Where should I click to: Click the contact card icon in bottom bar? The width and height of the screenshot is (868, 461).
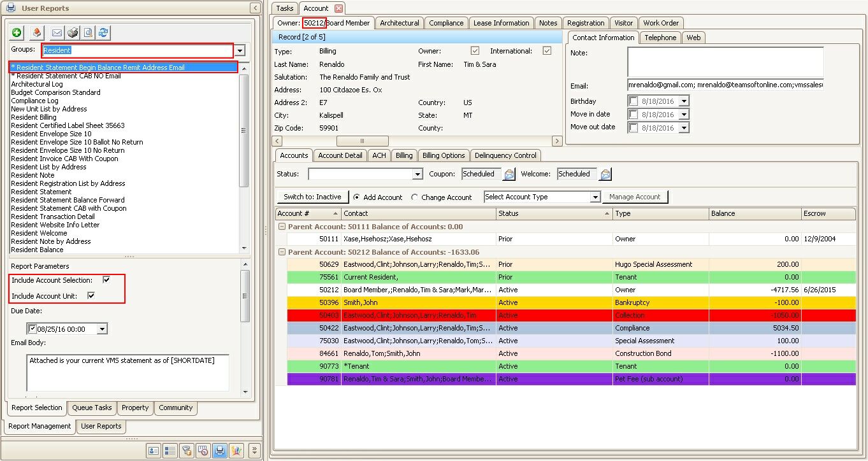154,451
